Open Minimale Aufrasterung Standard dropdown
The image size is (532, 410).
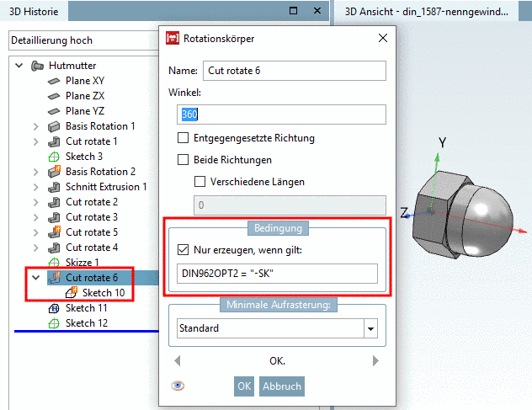pyautogui.click(x=371, y=328)
